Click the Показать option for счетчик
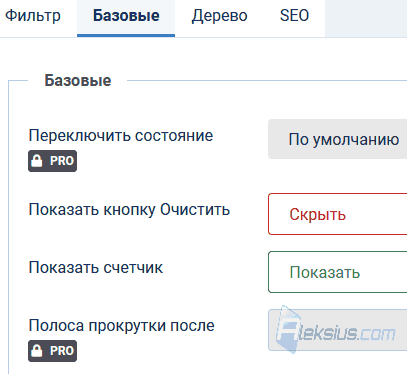Viewport: 407px width, 374px height. 337,272
